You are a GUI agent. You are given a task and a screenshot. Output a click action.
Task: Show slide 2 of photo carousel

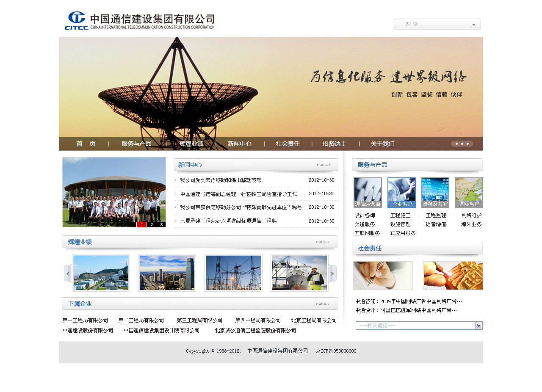[x=151, y=224]
